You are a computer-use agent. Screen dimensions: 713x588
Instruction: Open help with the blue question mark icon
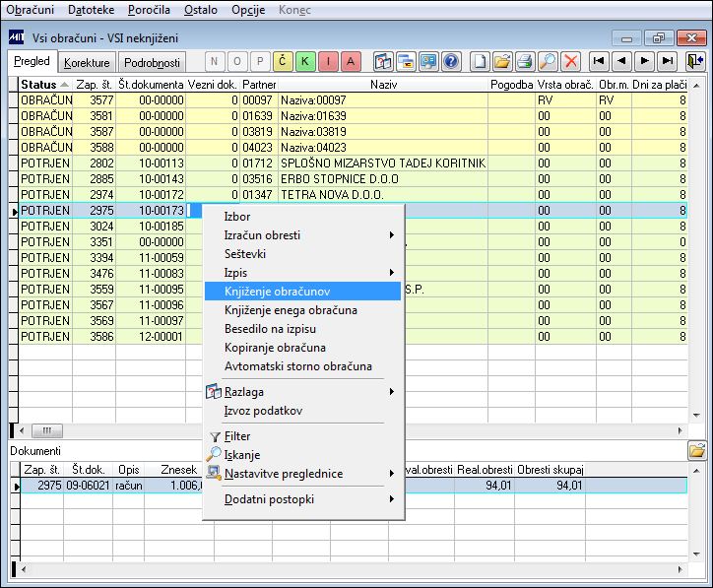[451, 61]
